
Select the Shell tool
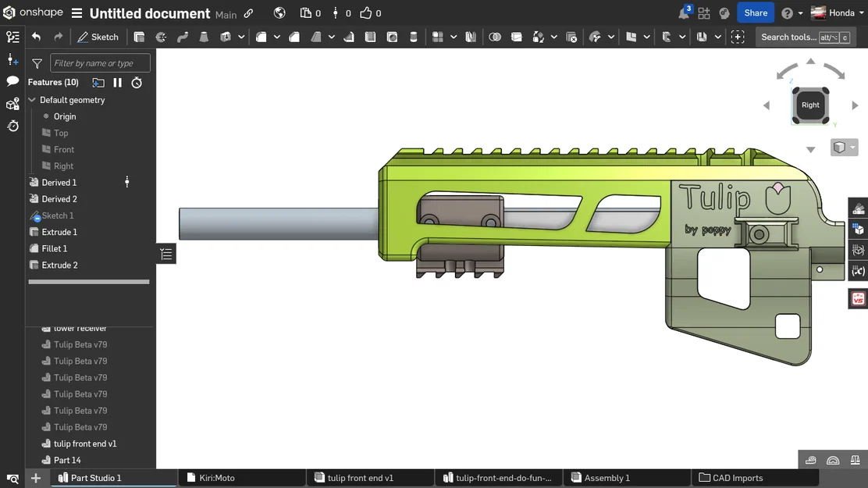[370, 37]
